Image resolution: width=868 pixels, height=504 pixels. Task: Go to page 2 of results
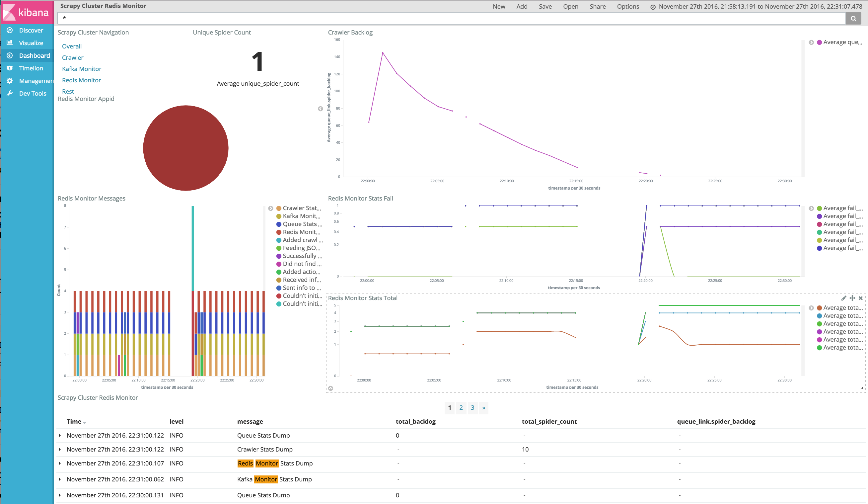pyautogui.click(x=461, y=407)
